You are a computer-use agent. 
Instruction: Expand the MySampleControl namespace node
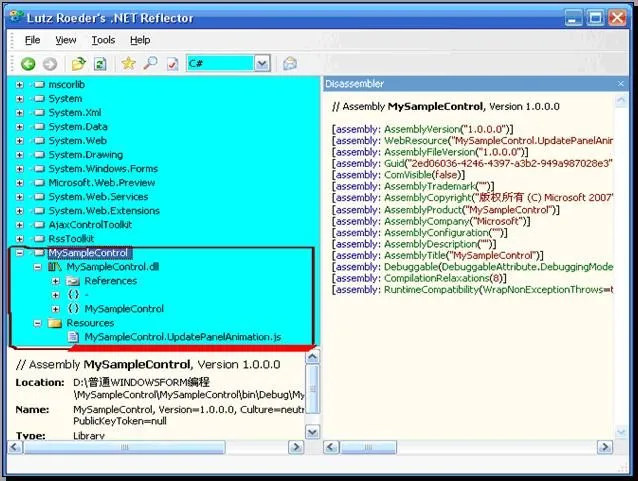coord(56,309)
